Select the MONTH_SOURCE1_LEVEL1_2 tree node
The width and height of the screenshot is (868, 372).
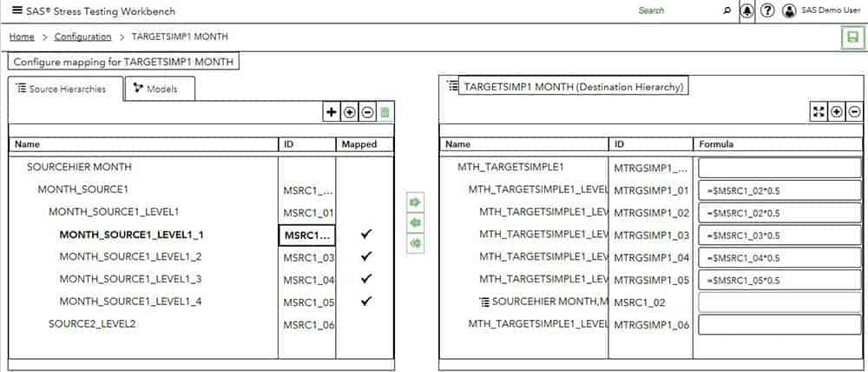(x=131, y=256)
